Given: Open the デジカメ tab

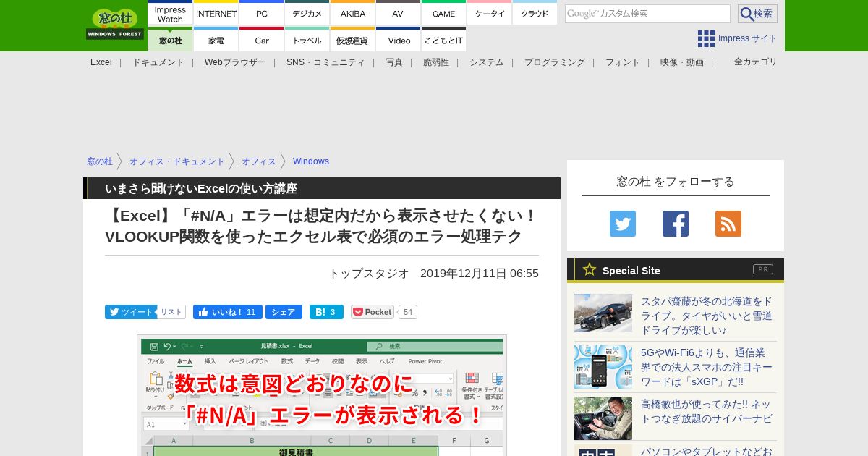Looking at the screenshot, I should click(x=307, y=14).
